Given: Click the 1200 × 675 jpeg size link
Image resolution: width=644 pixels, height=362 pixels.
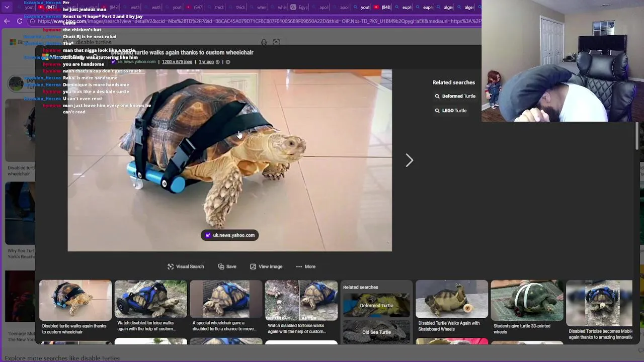Looking at the screenshot, I should pyautogui.click(x=177, y=62).
